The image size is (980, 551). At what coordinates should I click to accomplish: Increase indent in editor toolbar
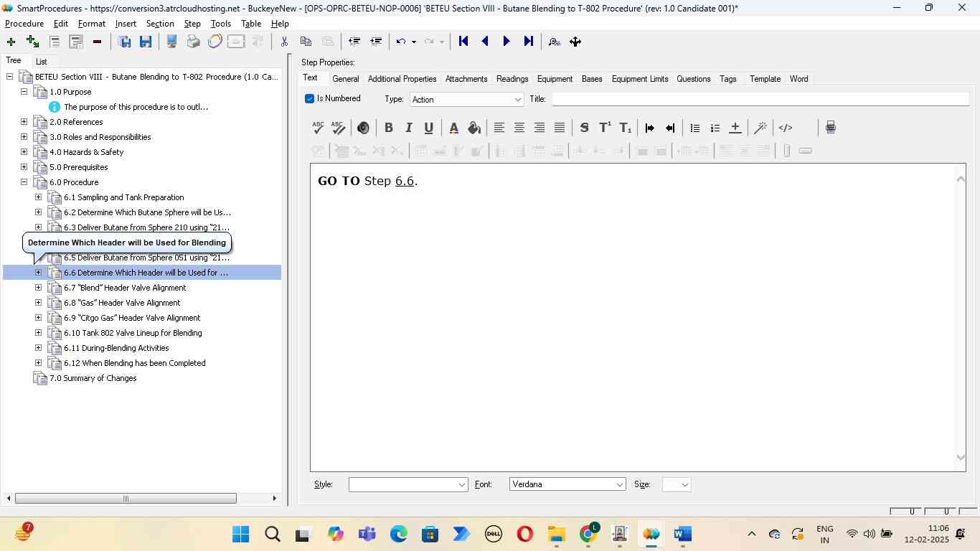pos(650,128)
